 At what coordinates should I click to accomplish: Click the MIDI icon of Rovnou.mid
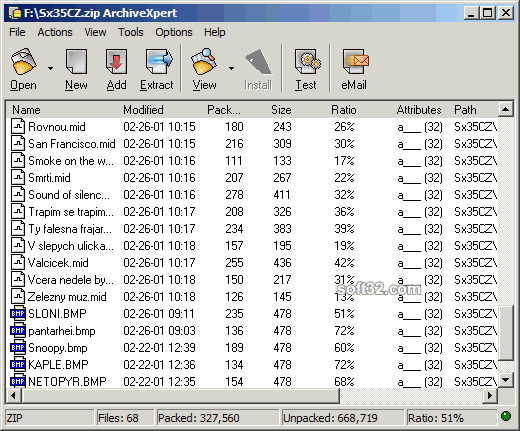(18, 126)
